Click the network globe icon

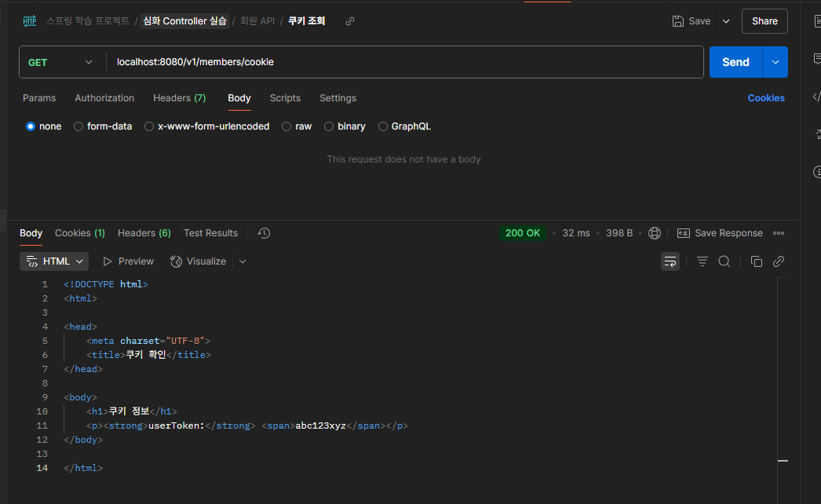tap(655, 233)
